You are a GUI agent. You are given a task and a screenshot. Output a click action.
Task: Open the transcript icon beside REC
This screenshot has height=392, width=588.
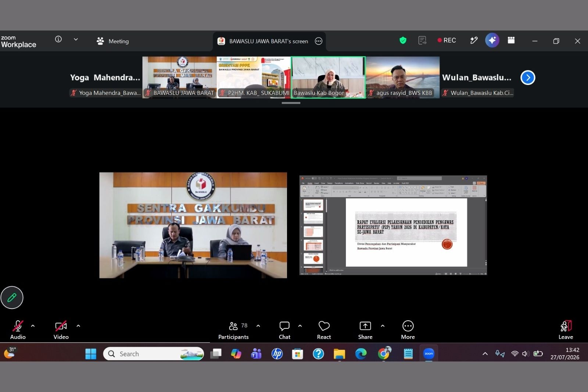click(x=422, y=40)
